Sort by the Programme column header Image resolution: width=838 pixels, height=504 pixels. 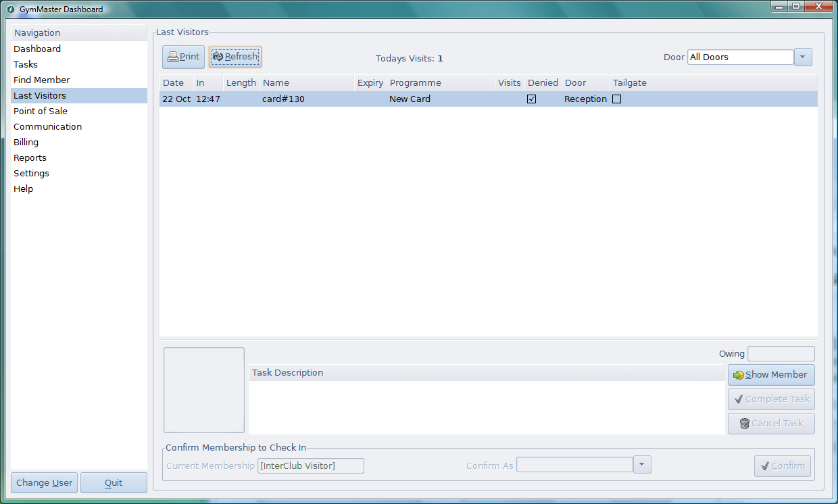pyautogui.click(x=441, y=82)
